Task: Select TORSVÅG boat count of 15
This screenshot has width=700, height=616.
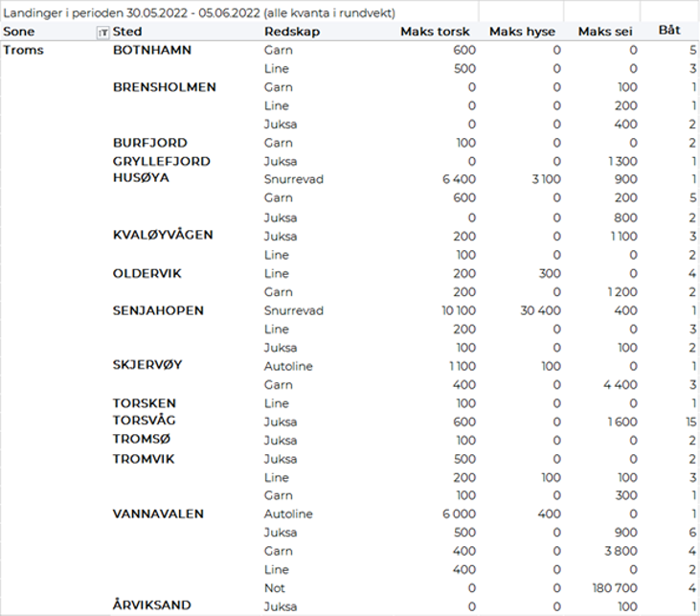Action: tap(689, 422)
